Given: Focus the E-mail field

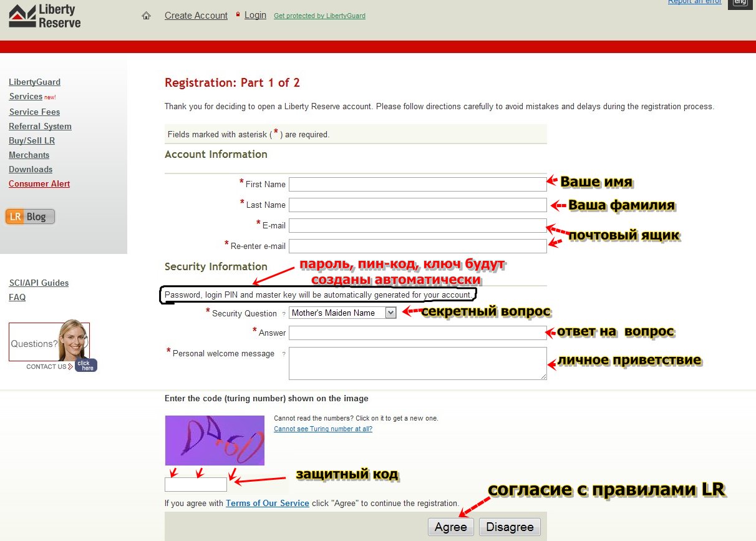Looking at the screenshot, I should pos(418,225).
